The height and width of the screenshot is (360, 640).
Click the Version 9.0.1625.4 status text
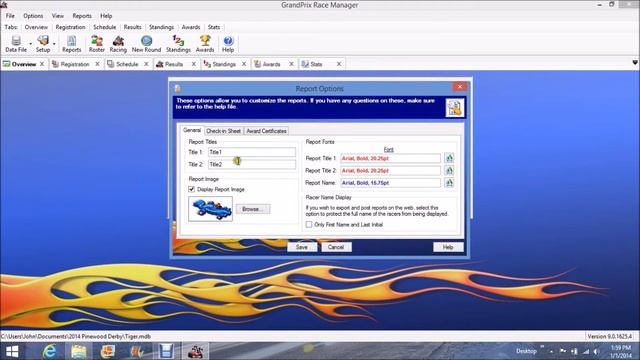point(609,336)
